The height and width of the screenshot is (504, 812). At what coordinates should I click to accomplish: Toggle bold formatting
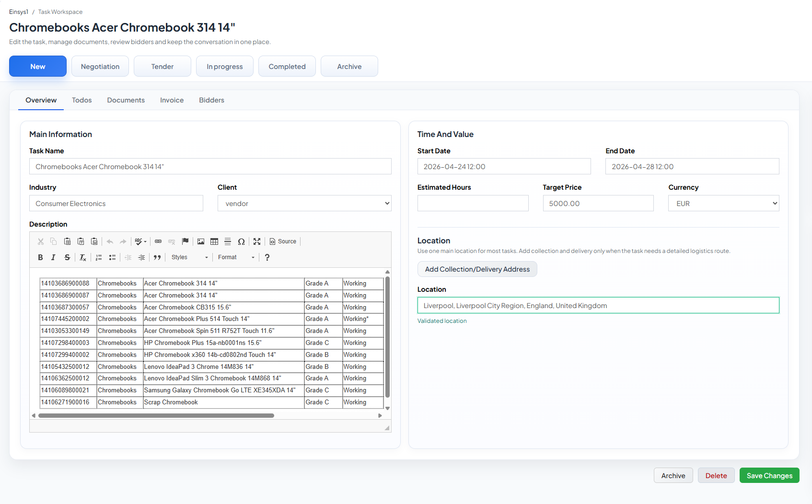[41, 257]
